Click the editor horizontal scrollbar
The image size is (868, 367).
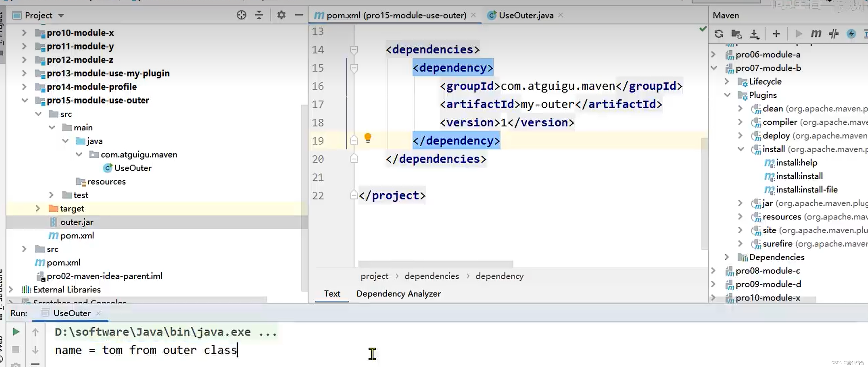click(x=435, y=263)
